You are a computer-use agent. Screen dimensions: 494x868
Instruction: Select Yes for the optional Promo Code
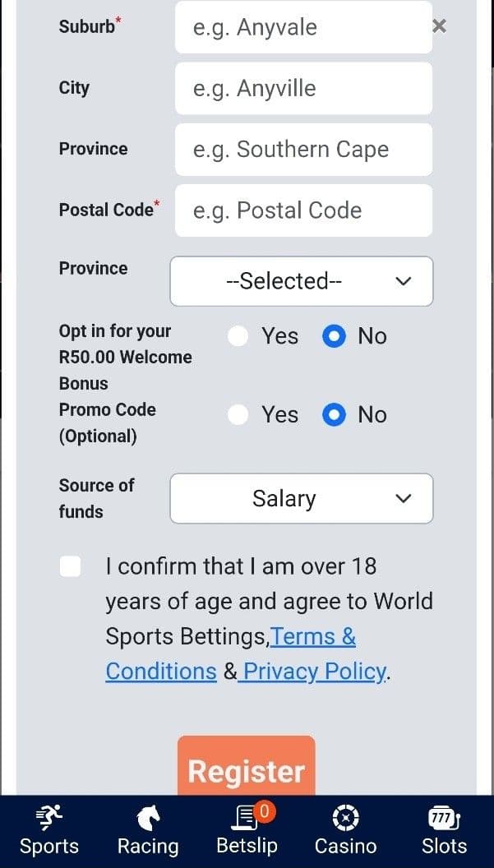[238, 414]
